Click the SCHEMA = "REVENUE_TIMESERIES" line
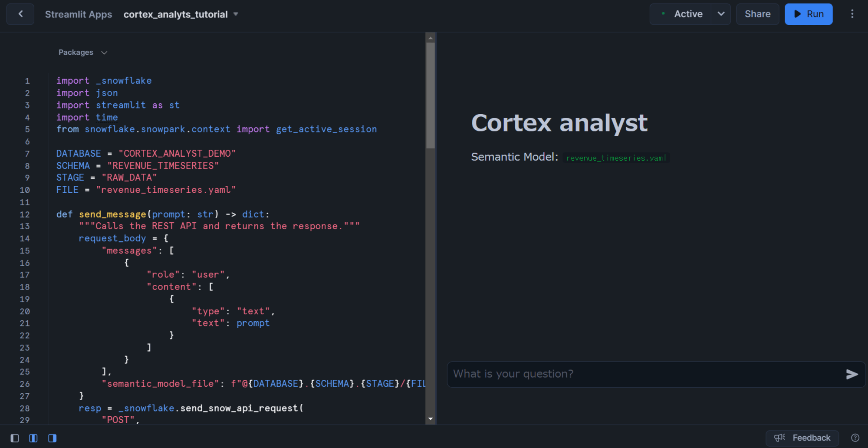The height and width of the screenshot is (448, 868). pyautogui.click(x=138, y=166)
